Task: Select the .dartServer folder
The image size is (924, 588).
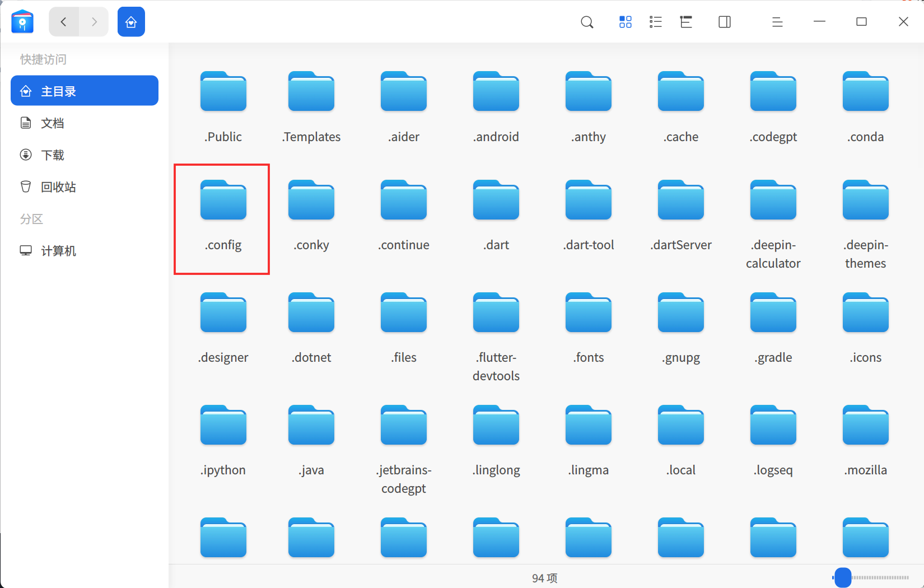Action: [681, 216]
